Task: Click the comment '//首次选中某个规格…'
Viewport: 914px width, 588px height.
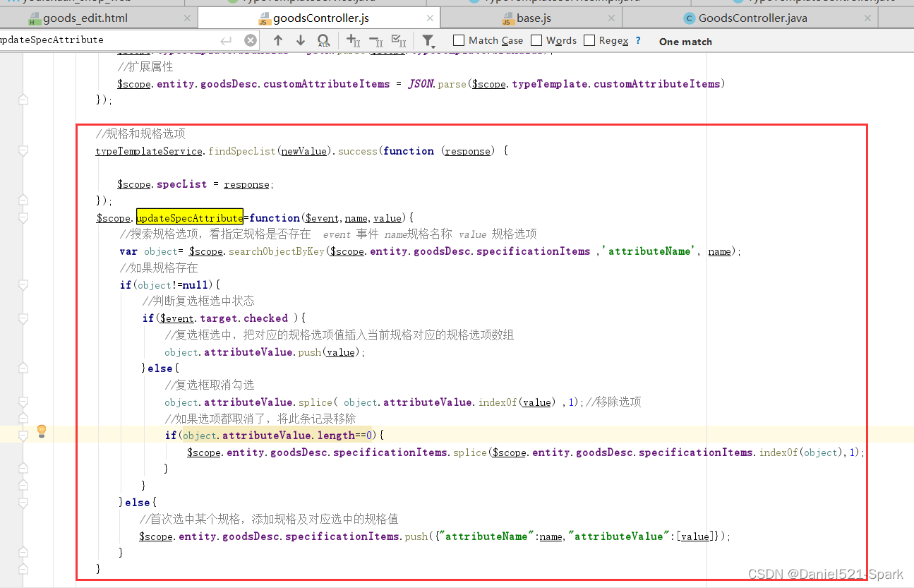Action: tap(269, 520)
